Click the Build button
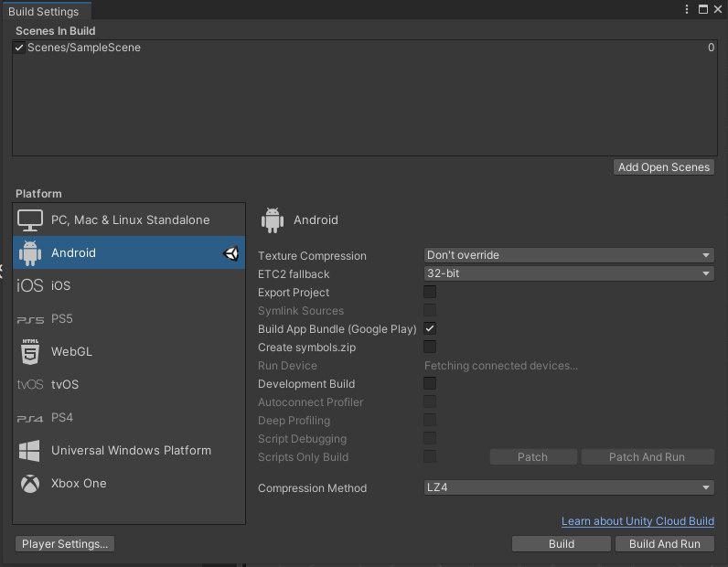Image resolution: width=728 pixels, height=567 pixels. pyautogui.click(x=562, y=544)
